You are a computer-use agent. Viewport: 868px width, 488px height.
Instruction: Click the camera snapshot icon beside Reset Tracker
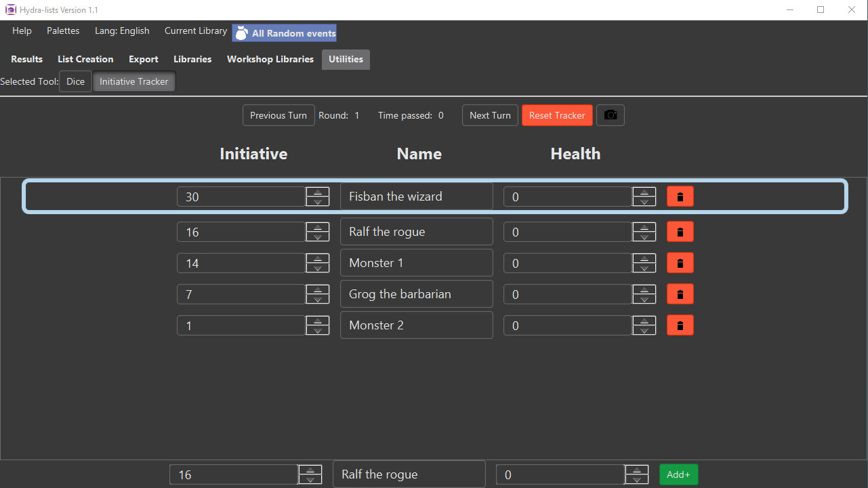(x=610, y=115)
